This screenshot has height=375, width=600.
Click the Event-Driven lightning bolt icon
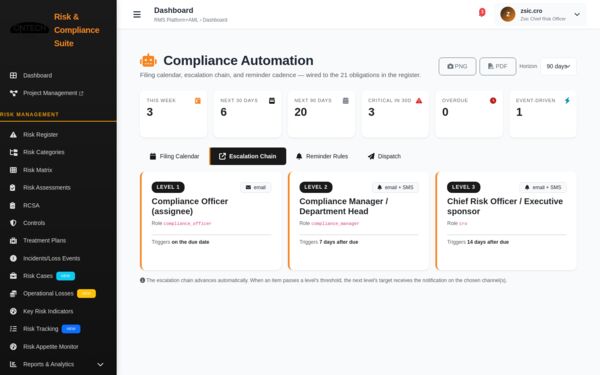pos(567,101)
